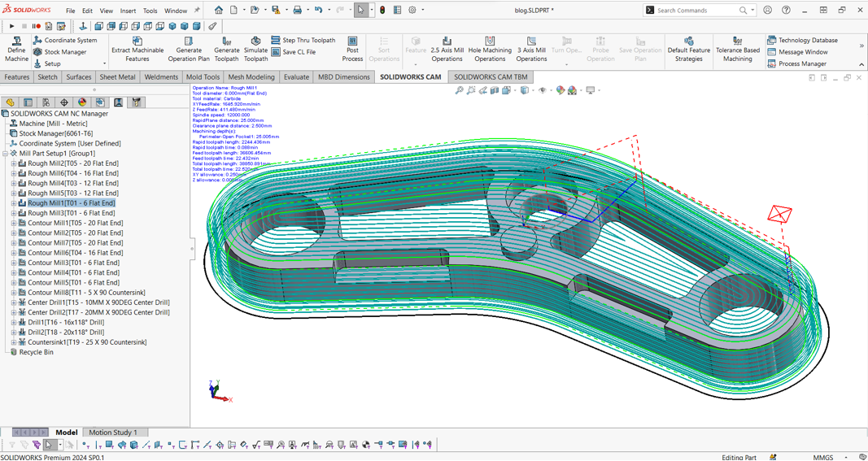Click Generate Toolpath in the ribbon
This screenshot has height=461, width=868.
click(226, 49)
